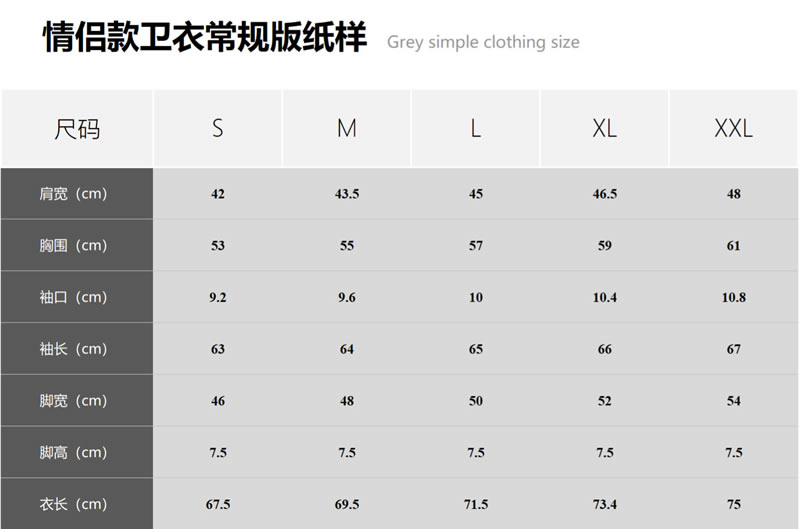Viewport: 800px width, 529px height.
Task: Click garment length 71.5 under L
Action: tap(476, 505)
